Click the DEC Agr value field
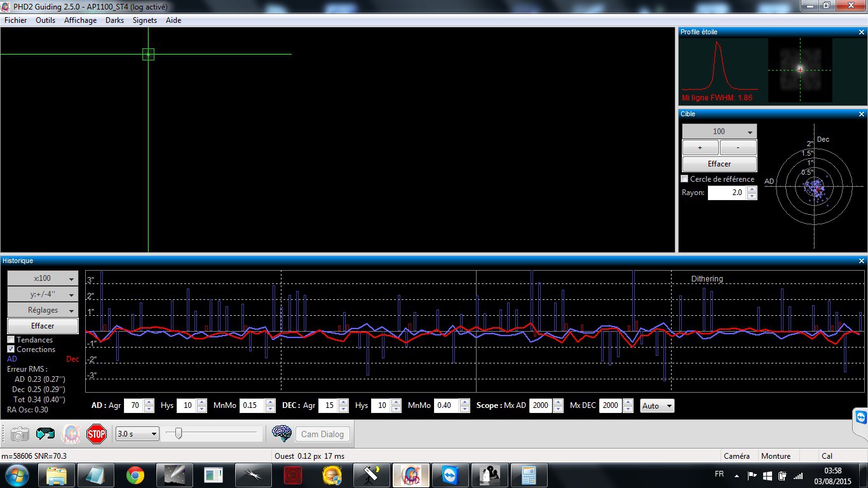Image resolution: width=868 pixels, height=488 pixels. point(329,405)
